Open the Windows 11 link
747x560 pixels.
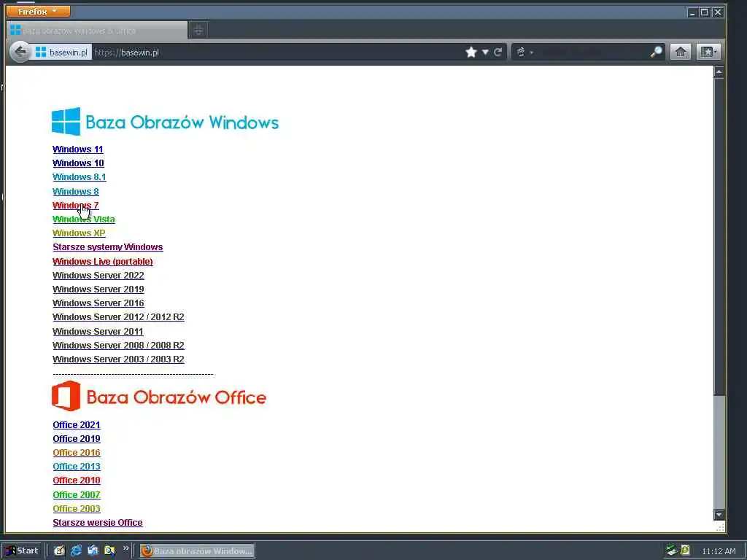[77, 149]
